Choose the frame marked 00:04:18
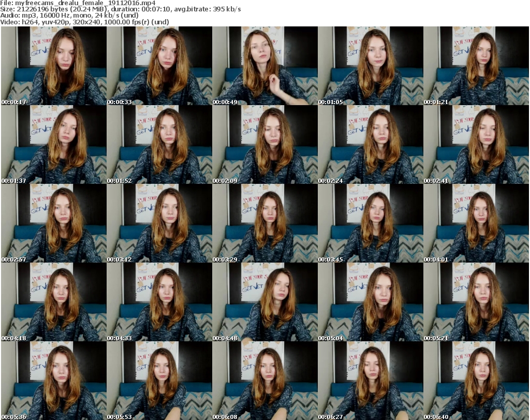Image resolution: width=530 pixels, height=420 pixels. point(54,302)
